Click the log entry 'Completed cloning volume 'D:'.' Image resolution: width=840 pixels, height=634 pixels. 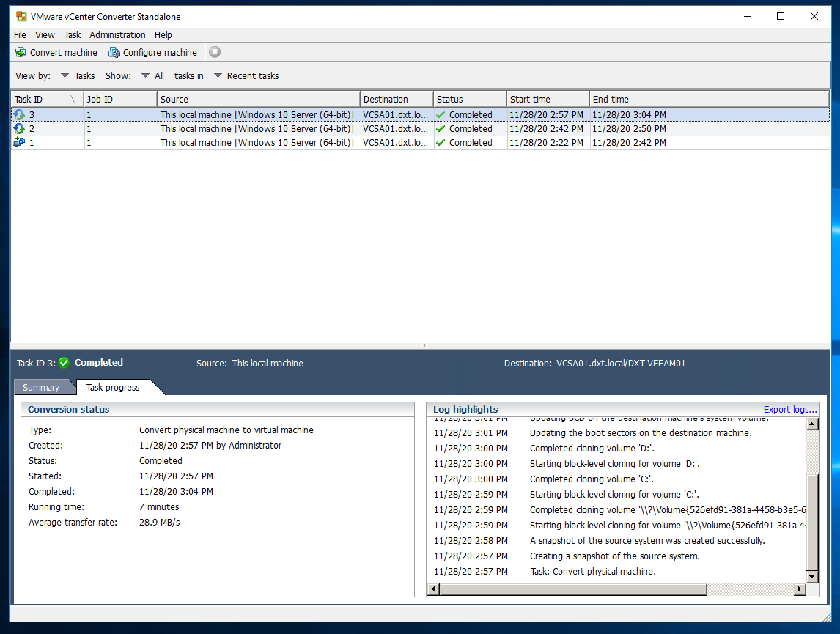(592, 448)
